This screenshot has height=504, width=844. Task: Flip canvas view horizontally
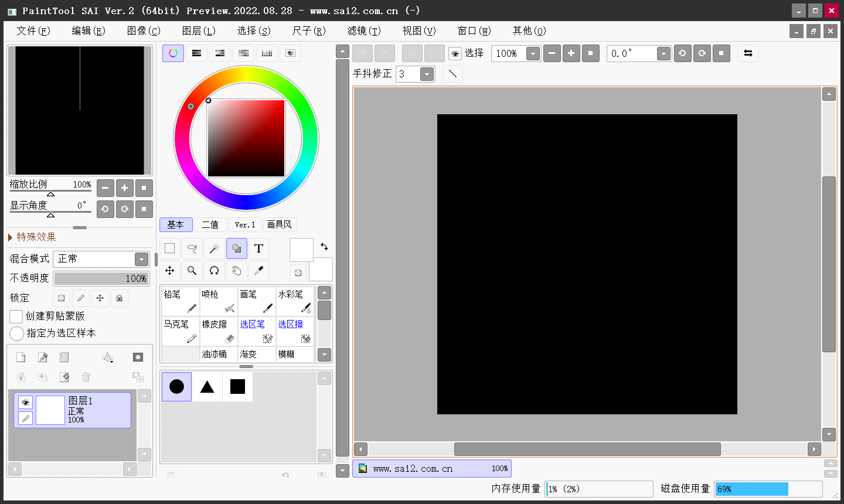748,53
